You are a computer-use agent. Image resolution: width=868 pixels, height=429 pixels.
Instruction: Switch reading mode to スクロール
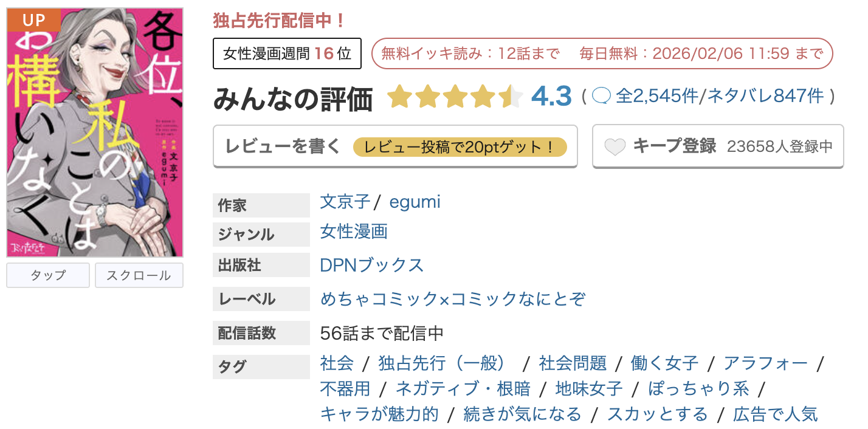(x=139, y=275)
